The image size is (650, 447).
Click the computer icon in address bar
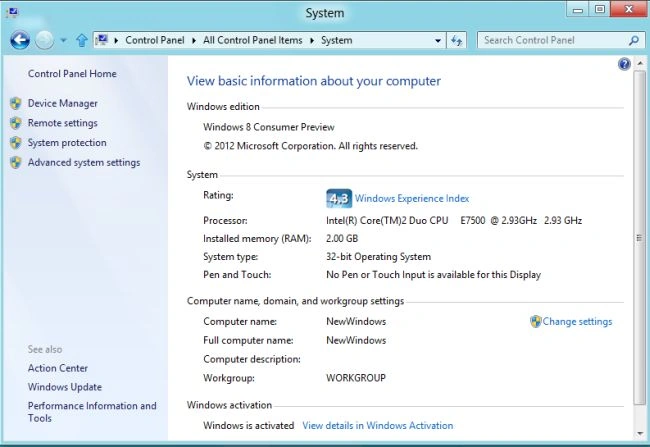click(102, 40)
